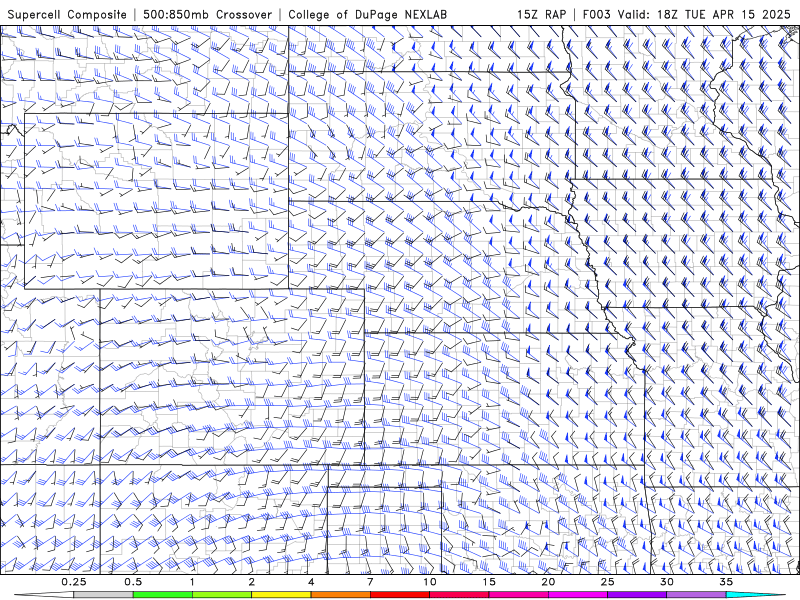Viewport: 800px width, 600px height.
Task: Click the legend label '35'
Action: [726, 582]
